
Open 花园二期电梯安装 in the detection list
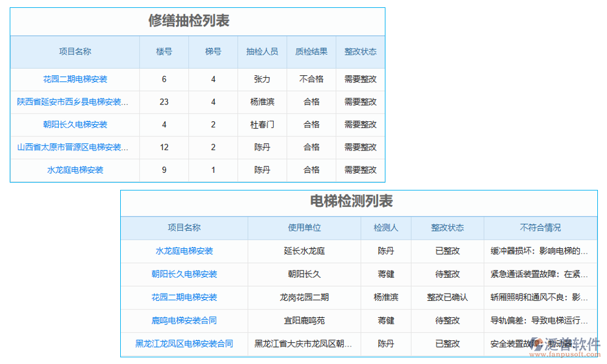184,297
